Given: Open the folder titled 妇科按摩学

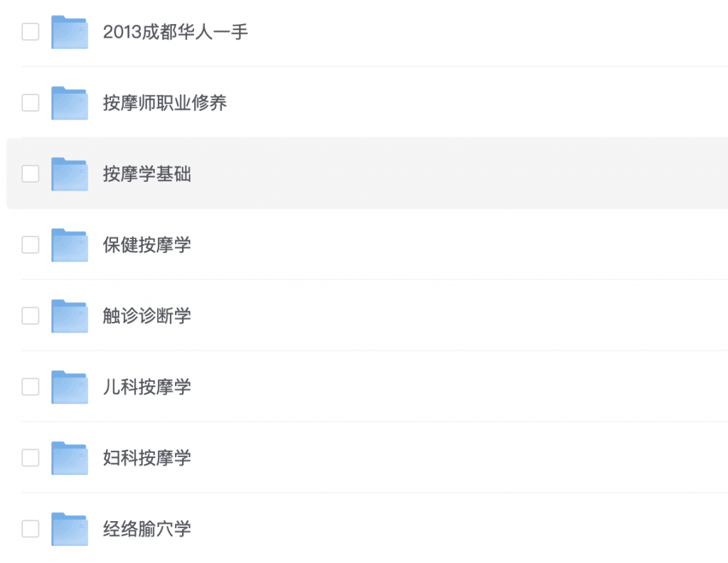Looking at the screenshot, I should (x=147, y=458).
